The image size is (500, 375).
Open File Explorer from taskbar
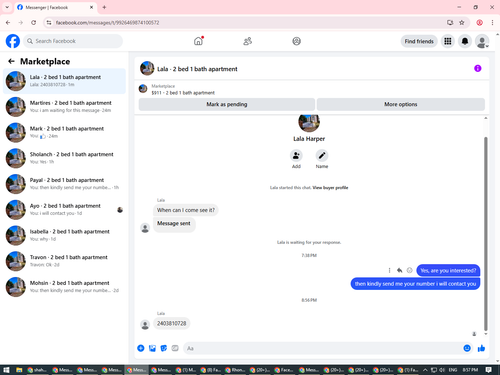tap(19, 370)
